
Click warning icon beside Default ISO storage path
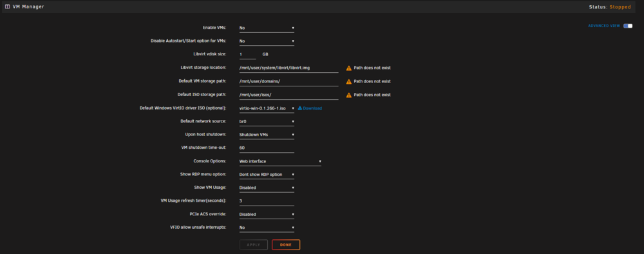pyautogui.click(x=348, y=95)
